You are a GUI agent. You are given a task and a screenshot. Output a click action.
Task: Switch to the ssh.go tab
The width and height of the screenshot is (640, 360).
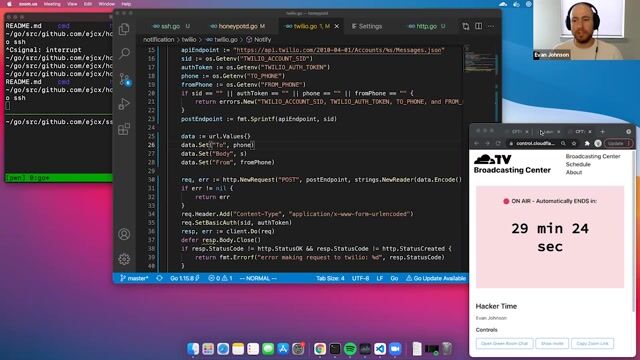[x=171, y=26]
